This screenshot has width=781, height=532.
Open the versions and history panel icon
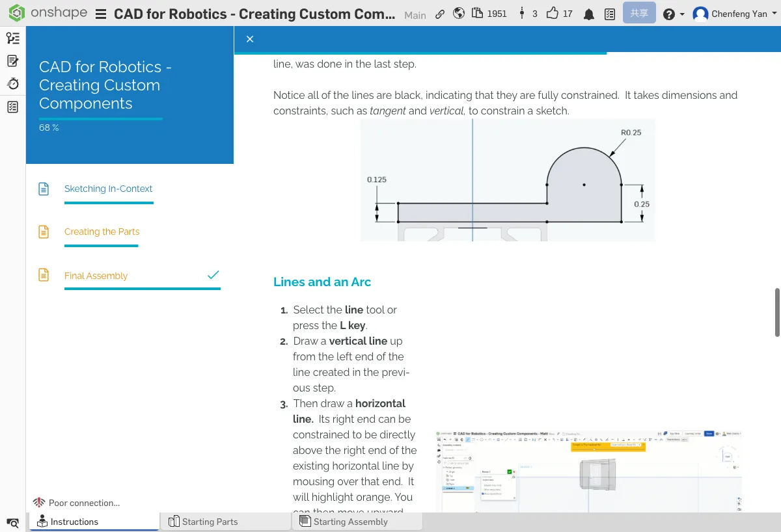pos(12,38)
